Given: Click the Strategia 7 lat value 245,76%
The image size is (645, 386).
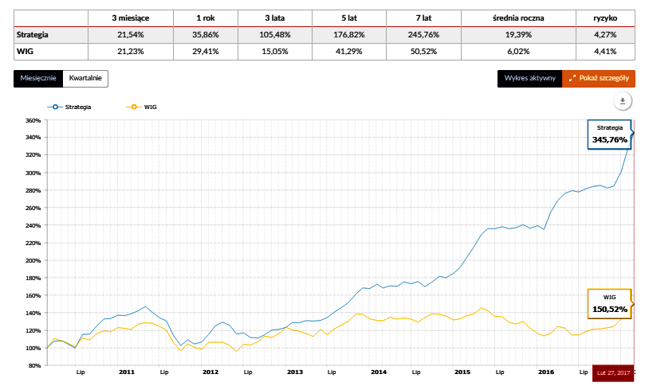Looking at the screenshot, I should [x=424, y=35].
